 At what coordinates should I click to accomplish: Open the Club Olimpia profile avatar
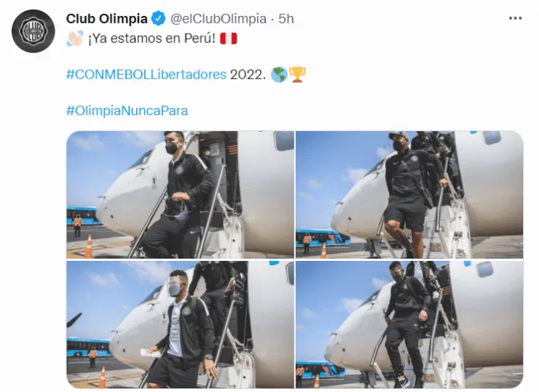33,31
